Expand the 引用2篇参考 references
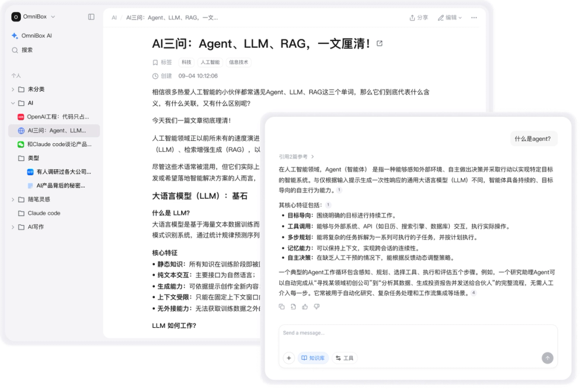This screenshot has width=584, height=392. pyautogui.click(x=297, y=157)
